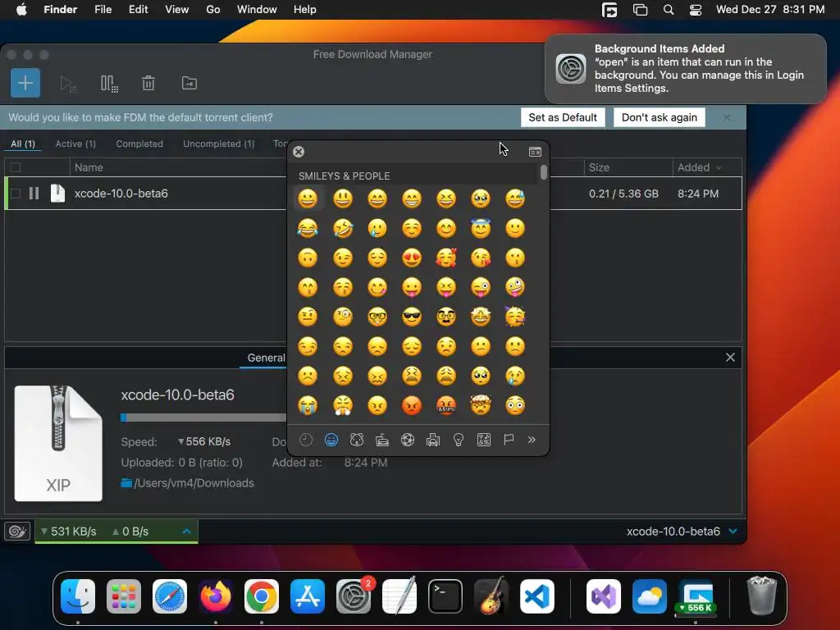
Task: Insert the heart-eyes emoji
Action: (412, 258)
